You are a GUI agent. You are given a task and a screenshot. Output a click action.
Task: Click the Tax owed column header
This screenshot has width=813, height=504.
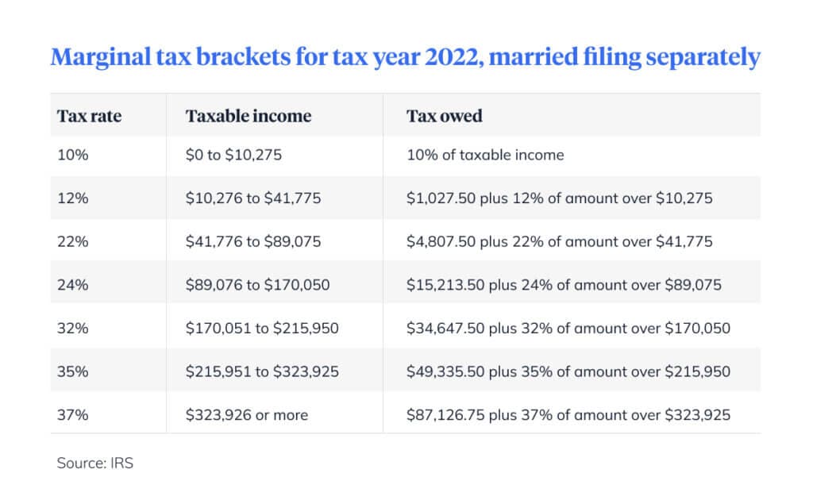pos(445,116)
